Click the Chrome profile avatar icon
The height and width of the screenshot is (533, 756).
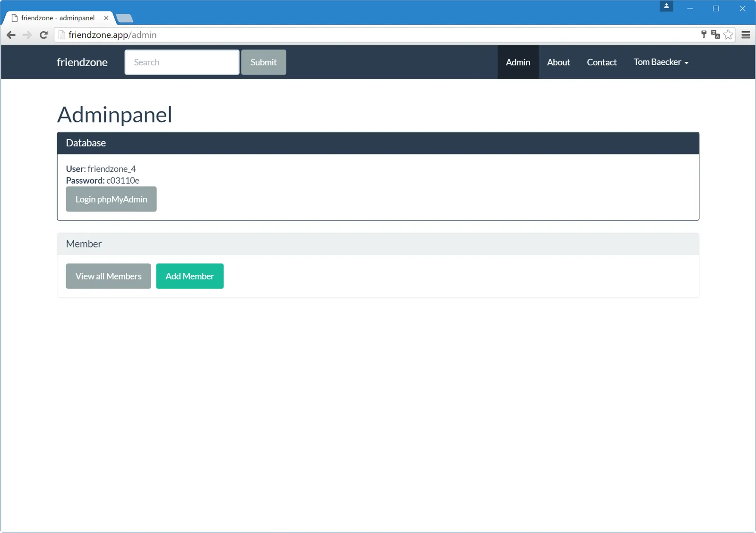point(666,6)
